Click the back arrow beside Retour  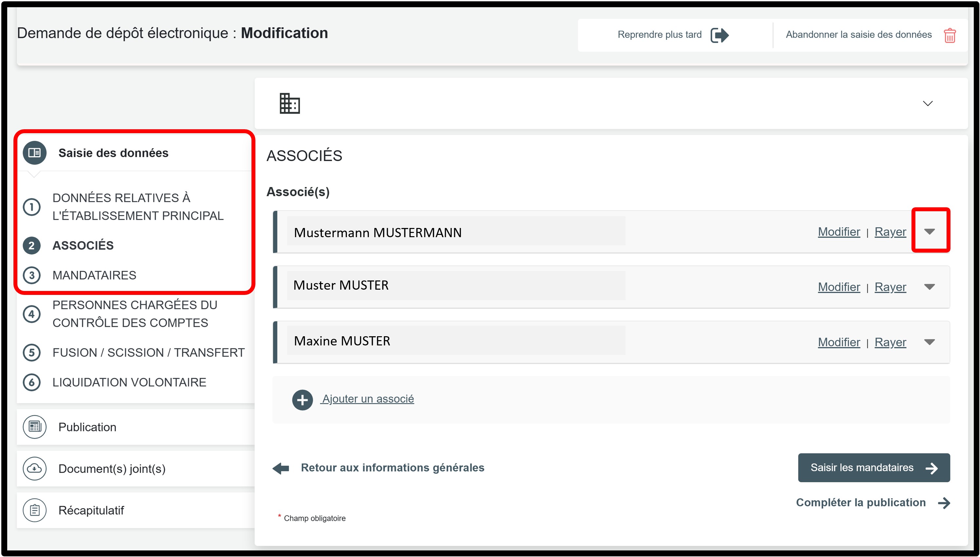point(281,468)
